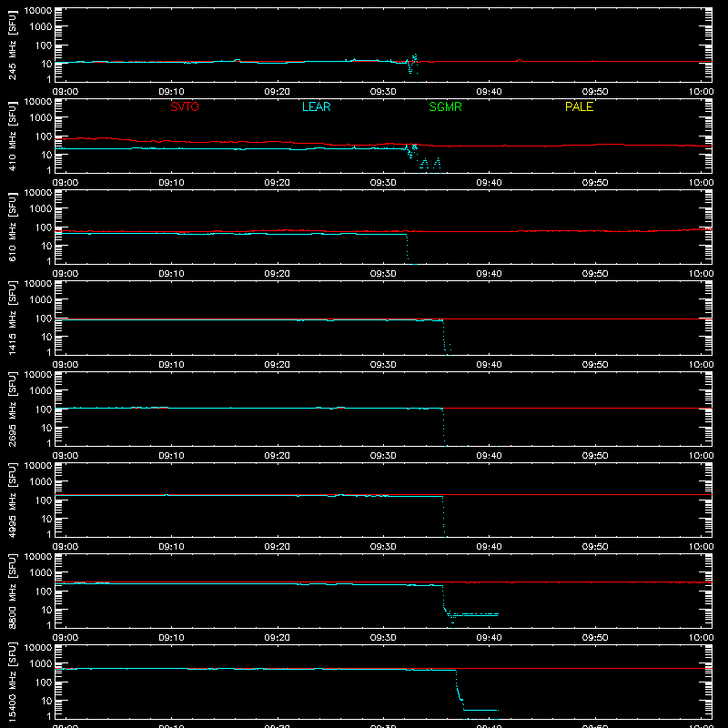Select the 245 MHz [SFU] axis label
The height and width of the screenshot is (728, 728).
13,45
